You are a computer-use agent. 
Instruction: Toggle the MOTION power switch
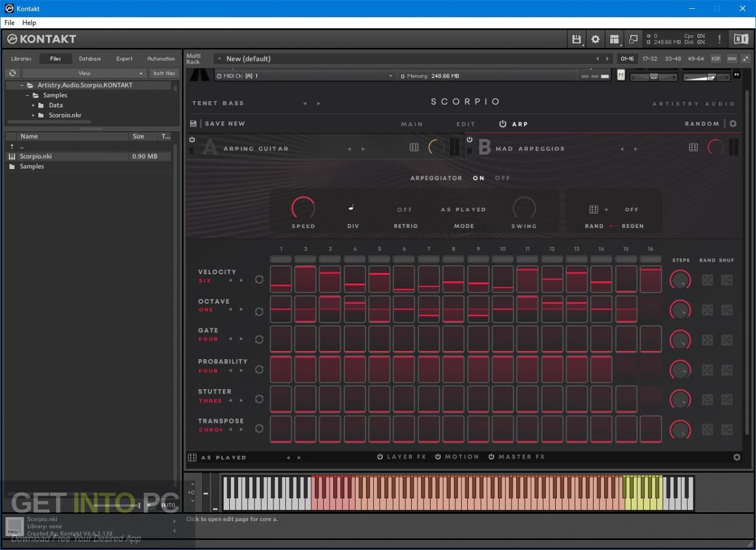coord(438,457)
